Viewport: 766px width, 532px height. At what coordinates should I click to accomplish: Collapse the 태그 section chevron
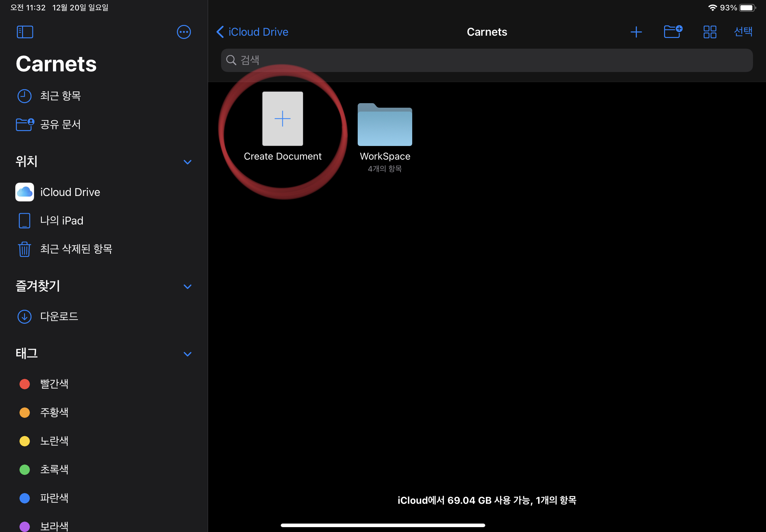pyautogui.click(x=187, y=354)
